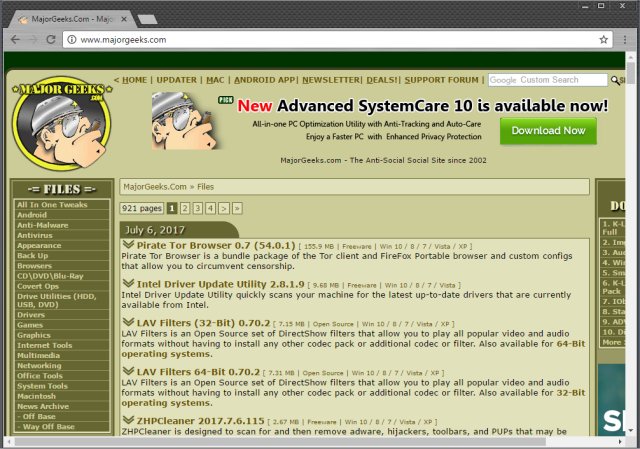Expand Pirate Tor Browser chevron icon
Image resolution: width=640 pixels, height=449 pixels.
[129, 245]
